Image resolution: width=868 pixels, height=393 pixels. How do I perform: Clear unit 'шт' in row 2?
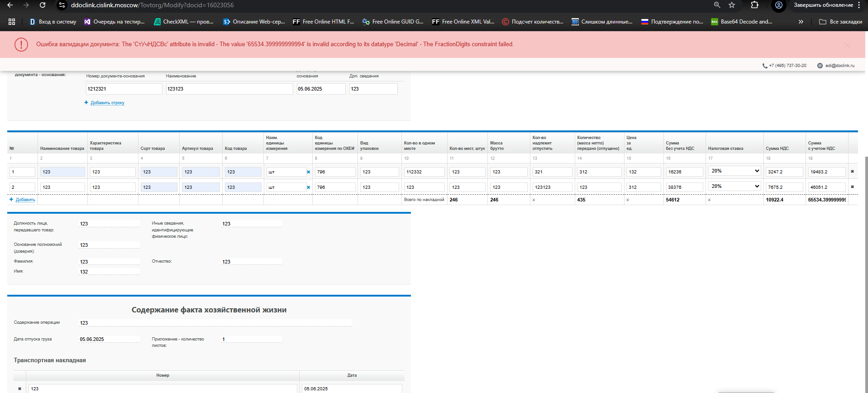click(309, 187)
